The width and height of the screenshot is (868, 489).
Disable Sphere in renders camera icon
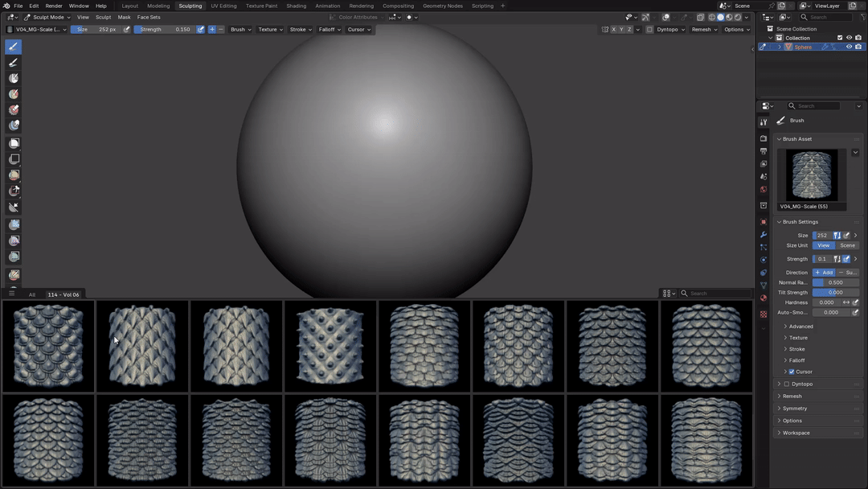858,47
